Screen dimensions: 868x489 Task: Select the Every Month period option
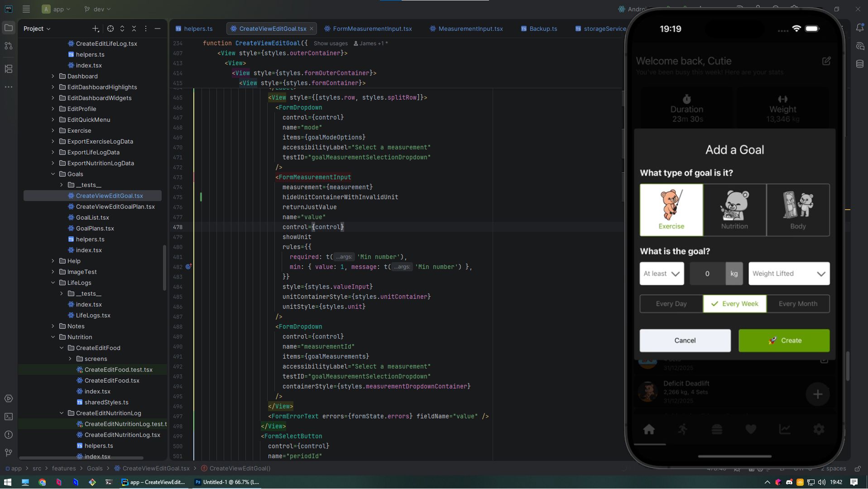[797, 304]
